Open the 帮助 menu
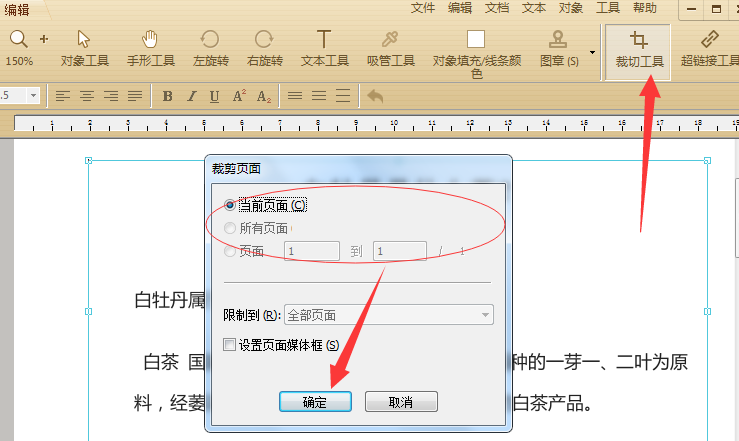Image resolution: width=739 pixels, height=441 pixels. tap(645, 8)
